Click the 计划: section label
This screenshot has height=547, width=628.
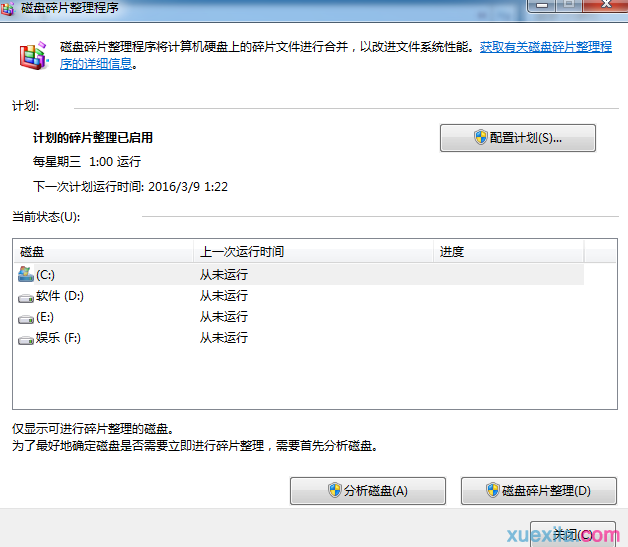point(26,106)
